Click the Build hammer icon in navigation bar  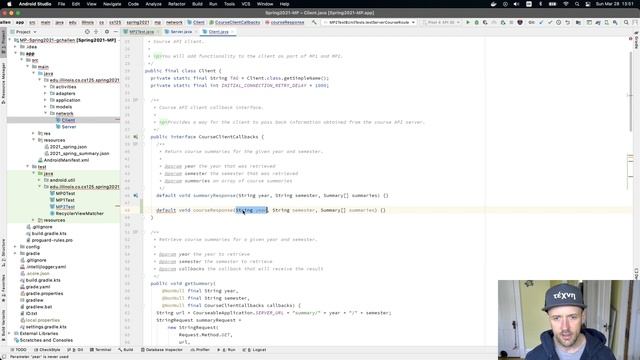click(314, 22)
